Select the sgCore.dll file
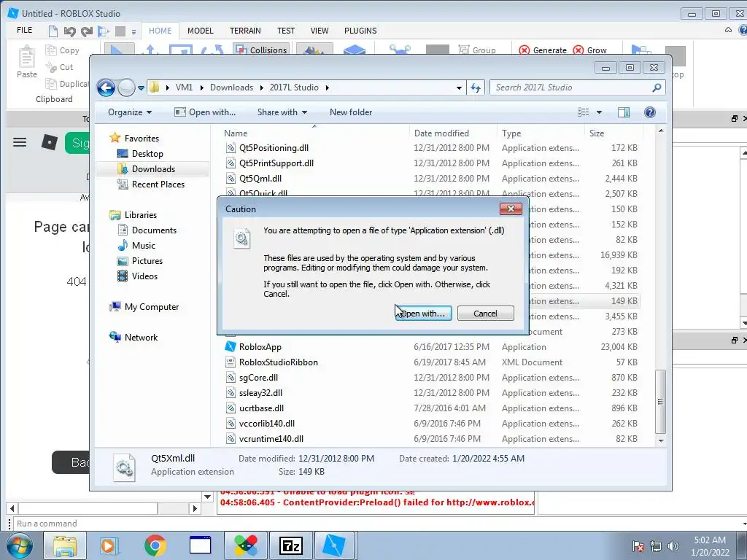Viewport: 747px width, 560px height. coord(258,377)
